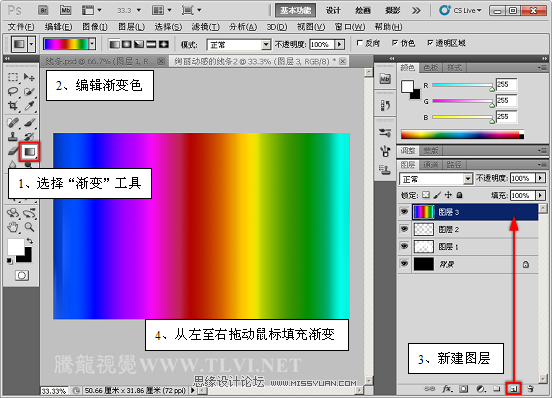
Task: Choose Linear Gradient style
Action: click(114, 44)
